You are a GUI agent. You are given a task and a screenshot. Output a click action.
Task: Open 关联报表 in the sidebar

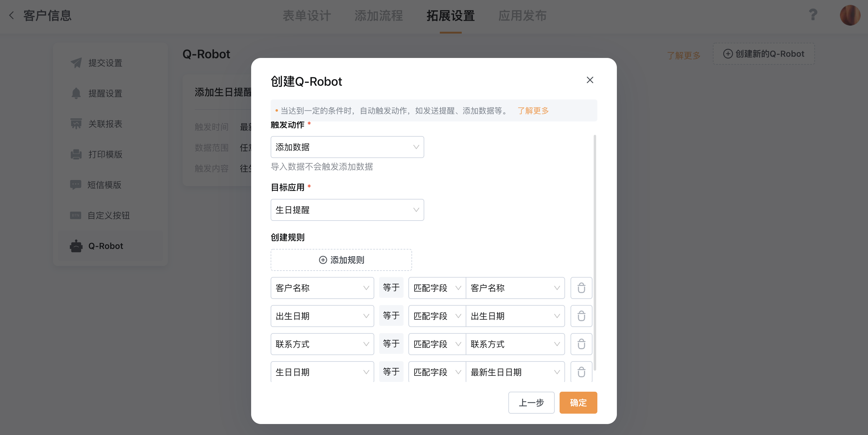point(111,124)
